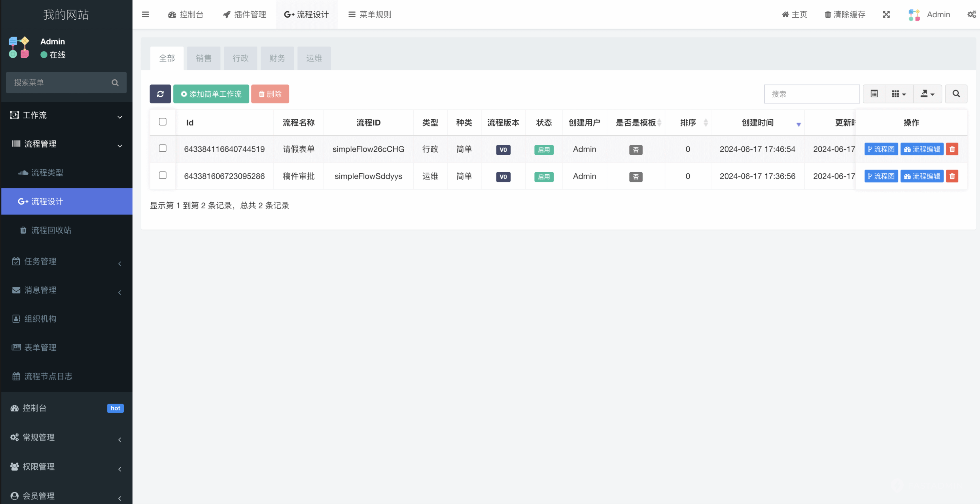Clear cache using the 清除缓存 icon
This screenshot has height=504, width=980.
click(x=844, y=15)
